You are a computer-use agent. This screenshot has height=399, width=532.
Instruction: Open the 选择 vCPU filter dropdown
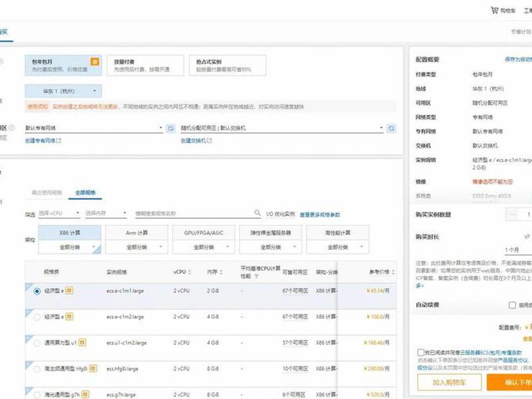tap(59, 213)
